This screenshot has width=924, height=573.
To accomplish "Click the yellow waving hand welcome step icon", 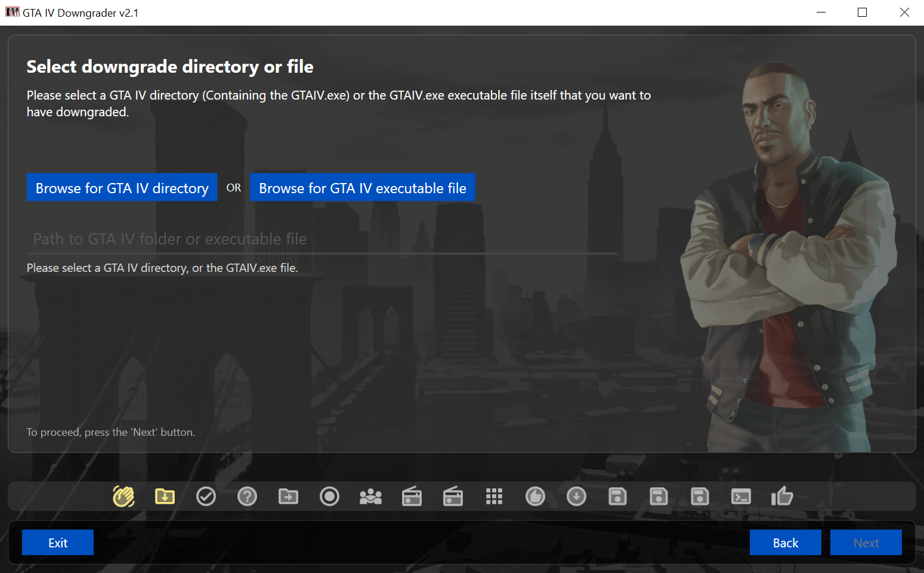I will (x=123, y=496).
